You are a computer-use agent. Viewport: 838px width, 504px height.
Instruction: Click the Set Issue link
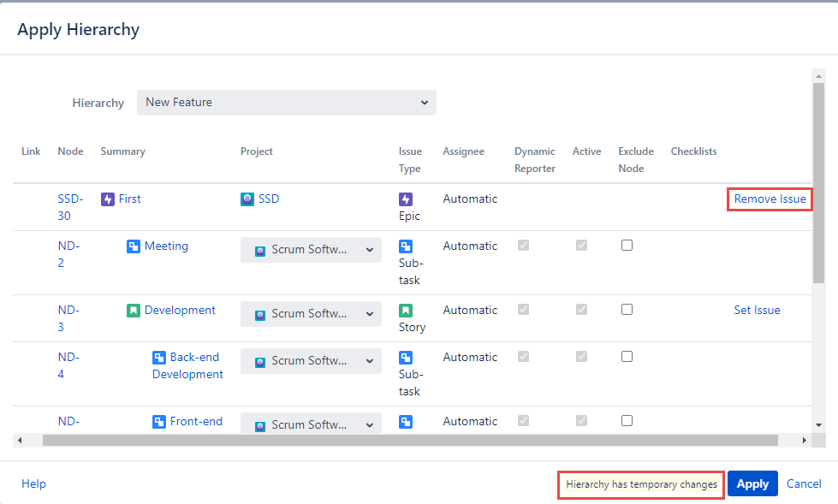coord(757,311)
